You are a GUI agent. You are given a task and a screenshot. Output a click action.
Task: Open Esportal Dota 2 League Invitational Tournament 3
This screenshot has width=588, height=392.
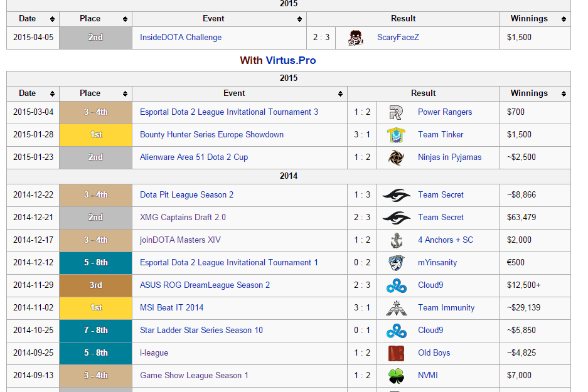tap(229, 112)
